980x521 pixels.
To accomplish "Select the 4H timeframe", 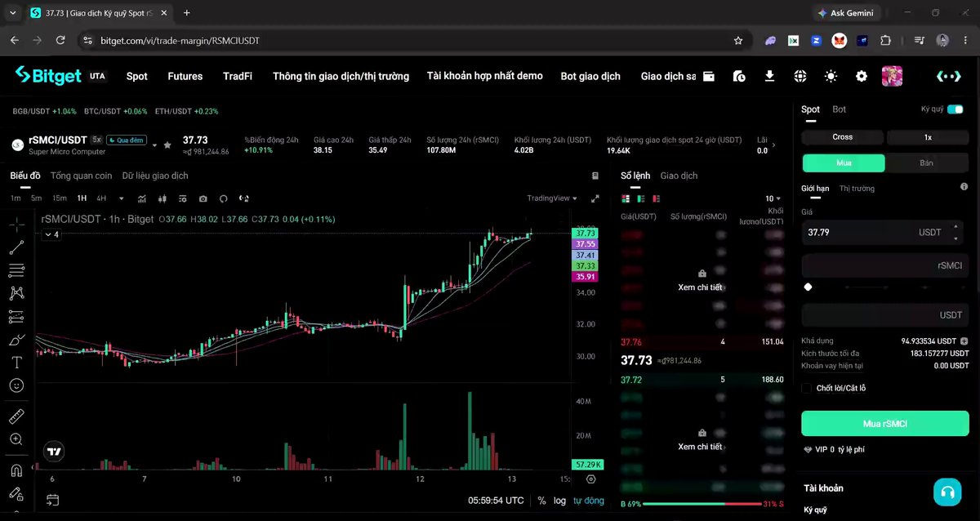I will [x=101, y=198].
